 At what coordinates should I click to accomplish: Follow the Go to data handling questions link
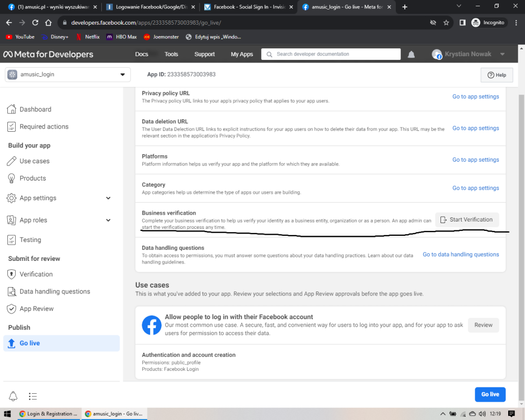pyautogui.click(x=460, y=255)
